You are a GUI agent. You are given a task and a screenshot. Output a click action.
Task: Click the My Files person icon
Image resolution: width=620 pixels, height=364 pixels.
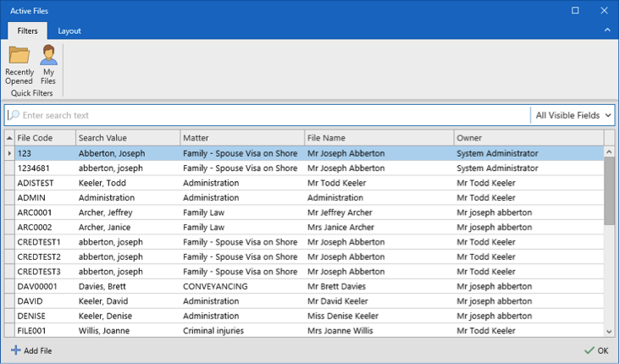[x=49, y=56]
